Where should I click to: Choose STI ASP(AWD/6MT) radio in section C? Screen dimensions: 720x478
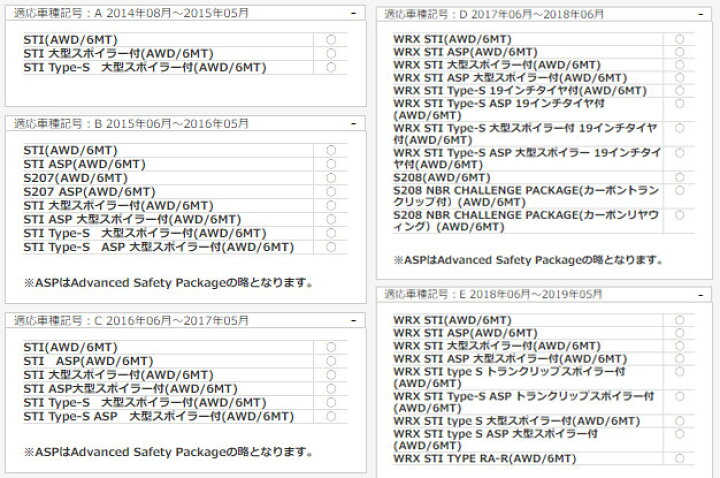pos(331,361)
